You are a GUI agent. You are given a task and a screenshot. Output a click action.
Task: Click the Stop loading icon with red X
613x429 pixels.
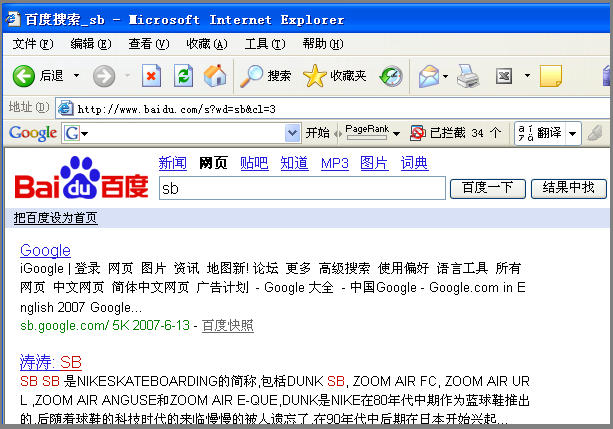click(x=151, y=75)
